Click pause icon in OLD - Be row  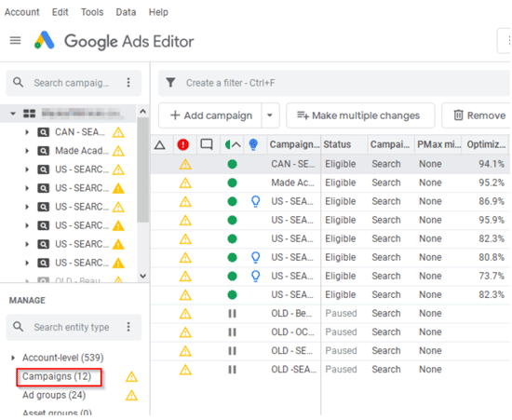[232, 314]
